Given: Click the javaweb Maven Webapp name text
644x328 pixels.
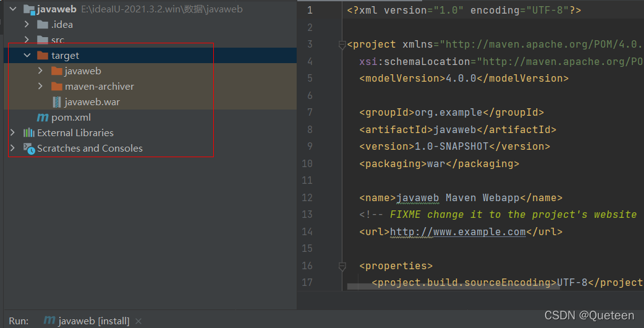Looking at the screenshot, I should tap(461, 197).
